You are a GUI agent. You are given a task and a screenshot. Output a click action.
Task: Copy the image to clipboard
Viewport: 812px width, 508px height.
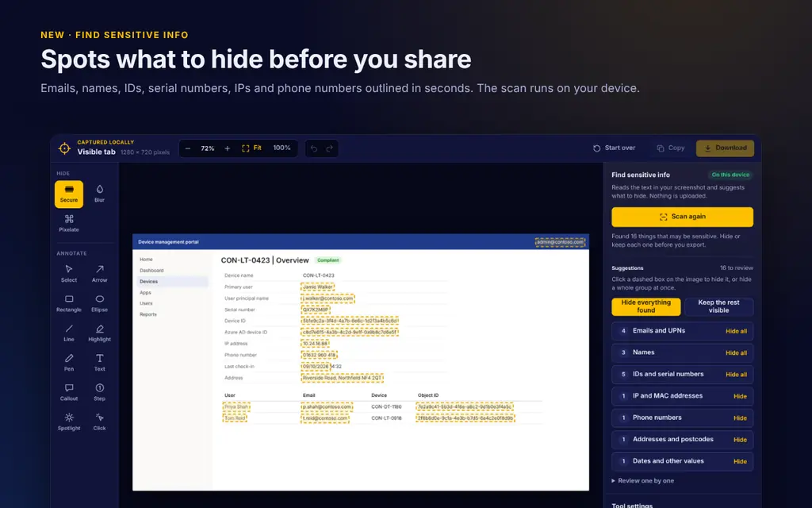click(671, 148)
